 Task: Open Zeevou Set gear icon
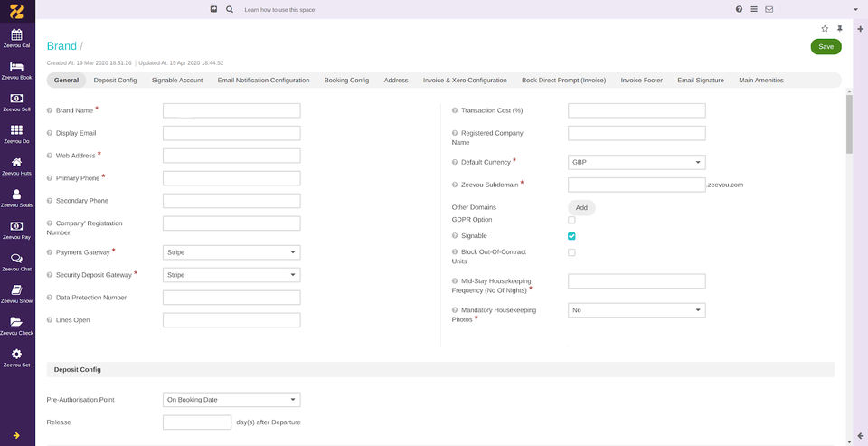(x=16, y=354)
